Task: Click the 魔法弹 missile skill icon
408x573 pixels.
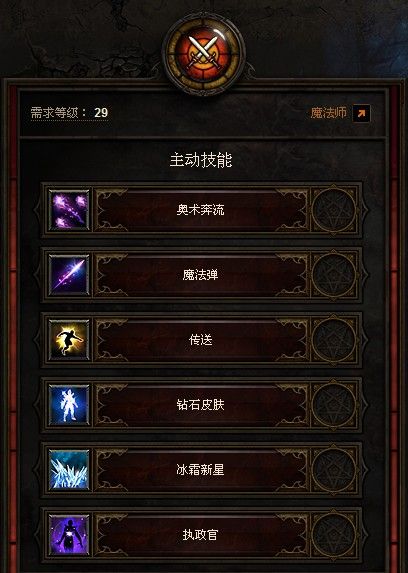Action: 69,275
